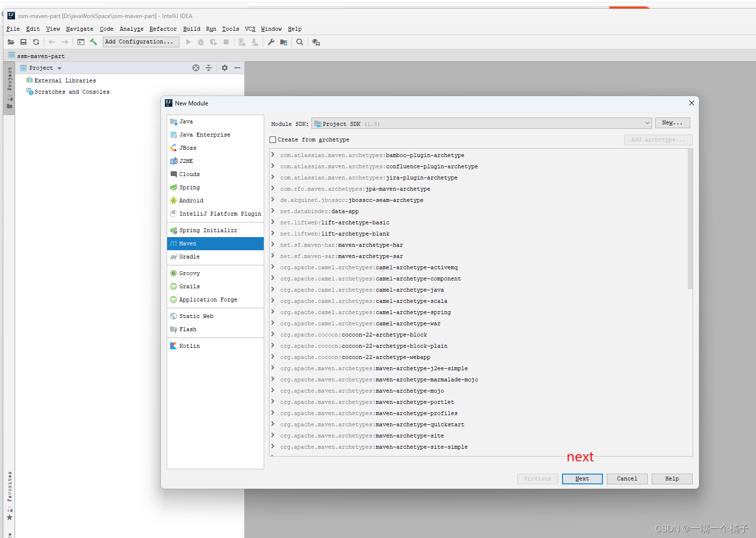Click Add Configuration... button

pos(141,42)
